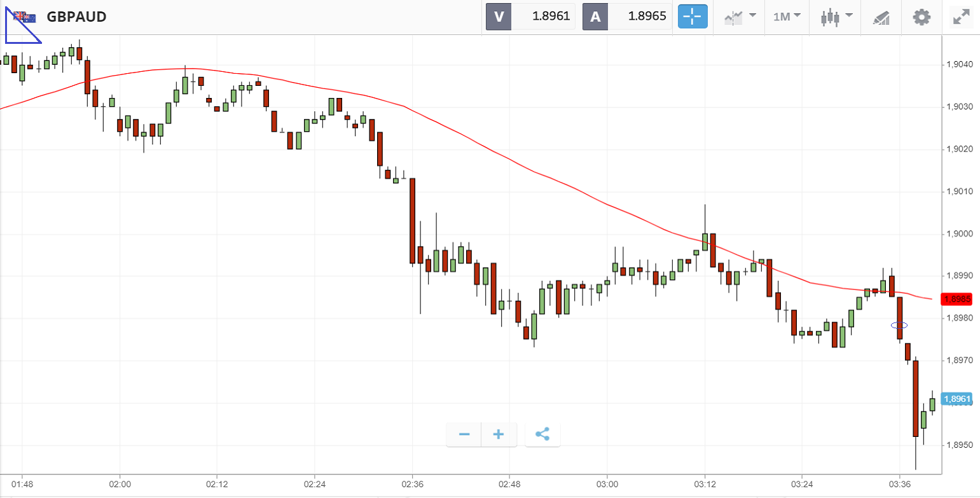
Task: Expand chart to fullscreen
Action: pyautogui.click(x=961, y=17)
